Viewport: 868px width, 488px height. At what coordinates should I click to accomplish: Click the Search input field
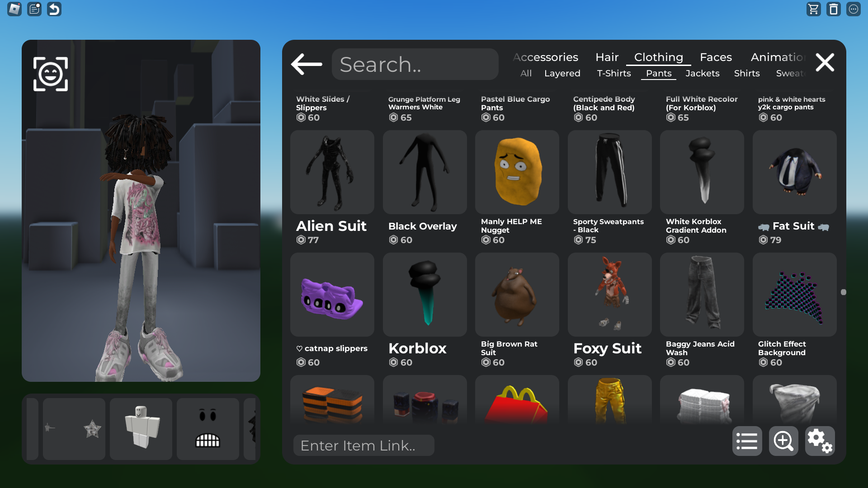point(415,65)
